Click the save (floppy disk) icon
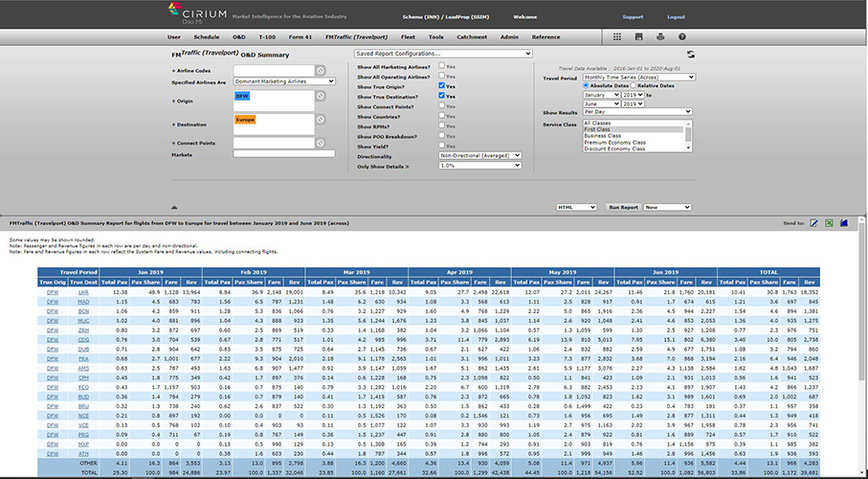 [x=641, y=36]
